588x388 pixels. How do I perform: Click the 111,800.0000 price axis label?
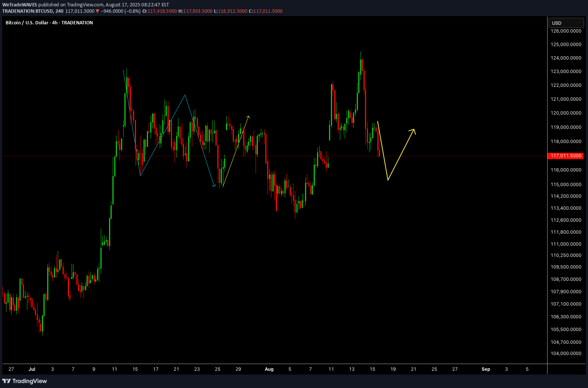566,232
